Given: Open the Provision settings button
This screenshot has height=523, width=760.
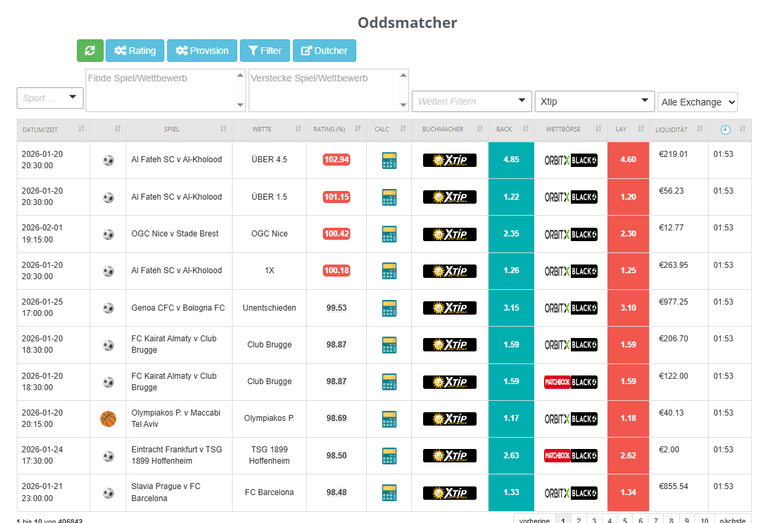Looking at the screenshot, I should tap(202, 51).
